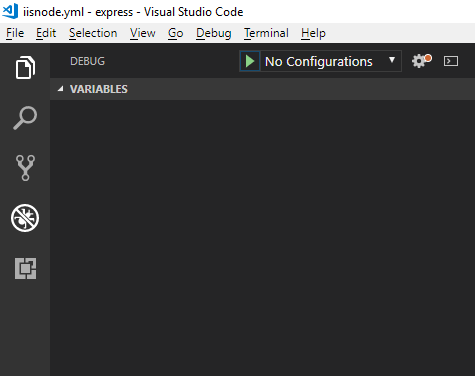Open the View menu
Image resolution: width=475 pixels, height=376 pixels.
(x=143, y=33)
